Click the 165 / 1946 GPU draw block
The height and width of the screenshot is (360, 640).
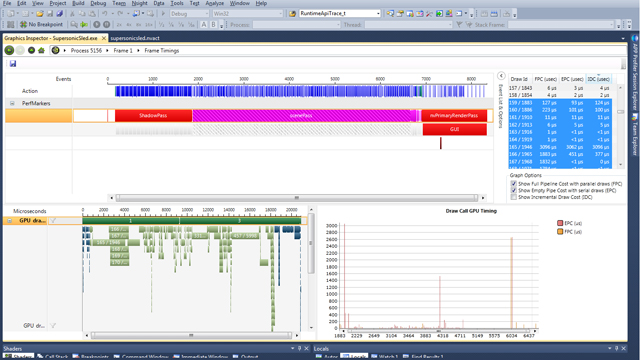tap(108, 243)
